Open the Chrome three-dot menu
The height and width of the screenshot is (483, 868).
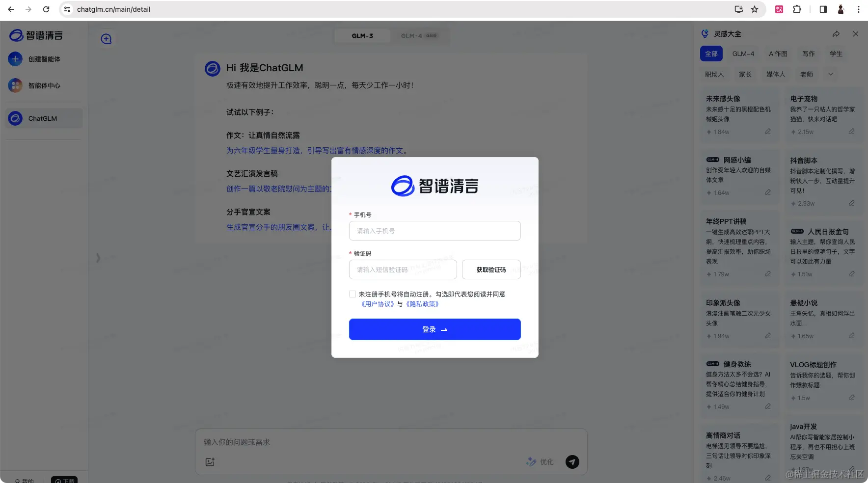point(858,9)
